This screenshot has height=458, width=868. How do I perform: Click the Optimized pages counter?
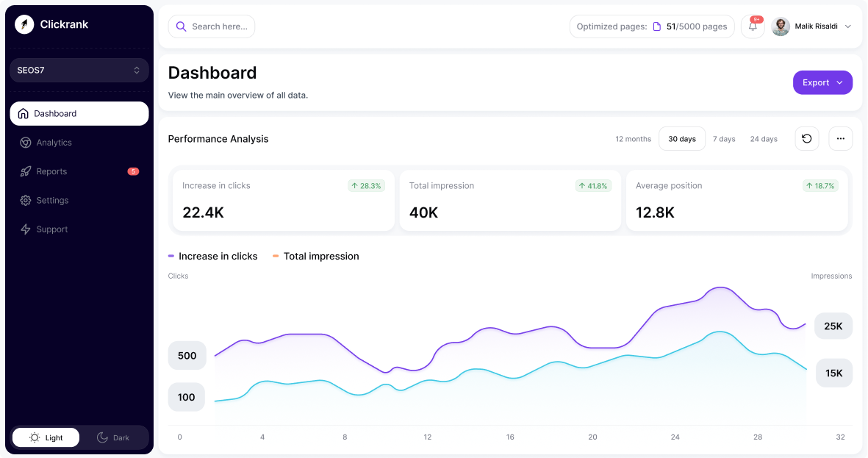[651, 26]
